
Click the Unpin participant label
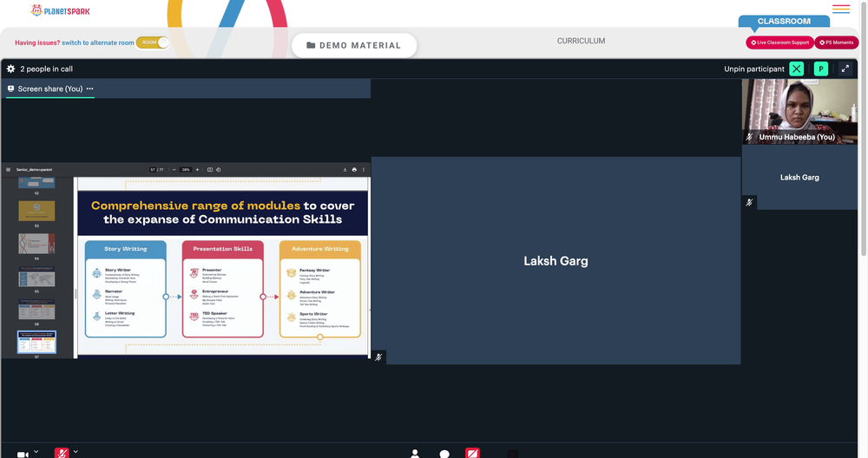(x=754, y=69)
